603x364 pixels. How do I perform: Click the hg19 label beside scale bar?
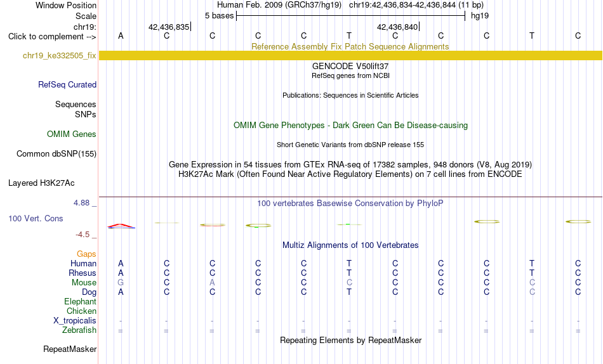click(480, 16)
